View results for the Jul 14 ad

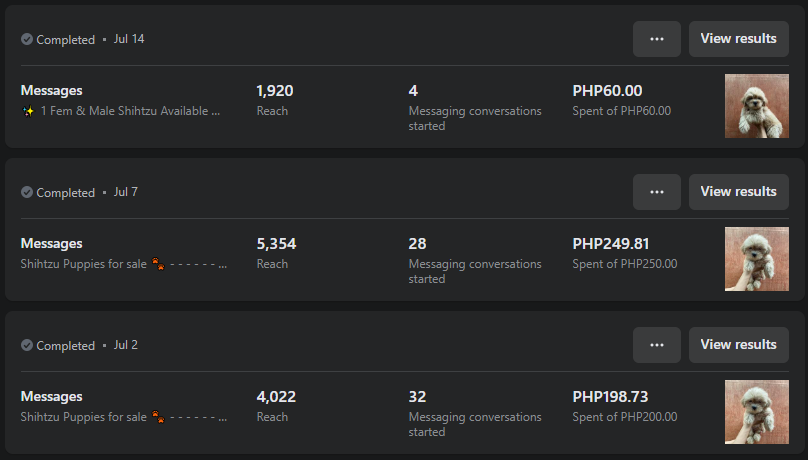(x=738, y=39)
